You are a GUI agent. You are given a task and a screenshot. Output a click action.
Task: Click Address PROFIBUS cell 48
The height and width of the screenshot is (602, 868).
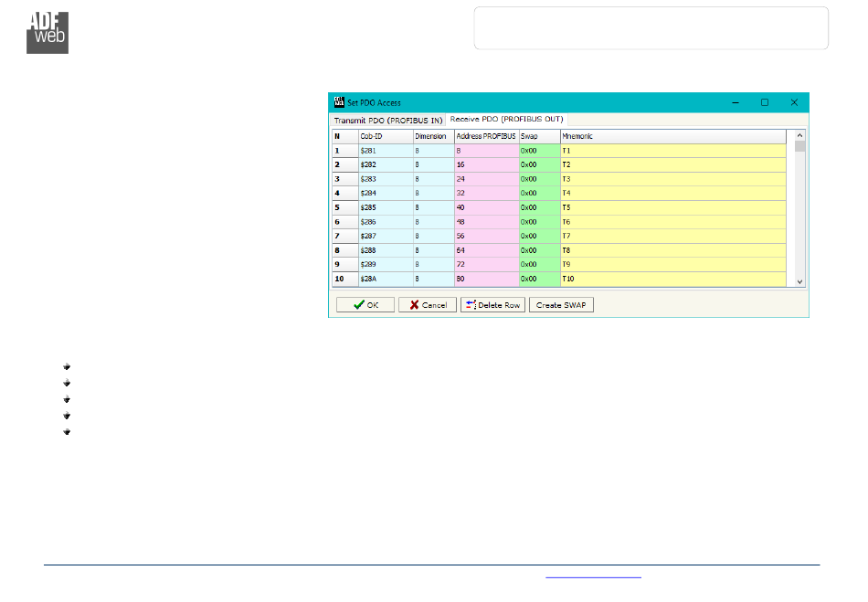487,222
